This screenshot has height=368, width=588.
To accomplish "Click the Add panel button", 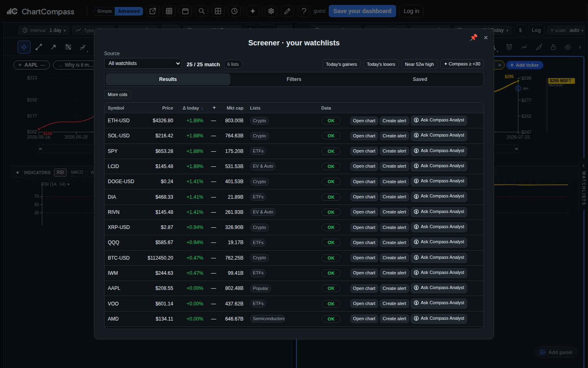I will (556, 352).
